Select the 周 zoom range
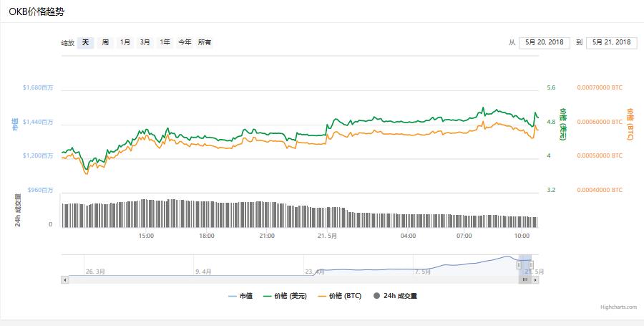The width and height of the screenshot is (644, 326). pyautogui.click(x=105, y=43)
